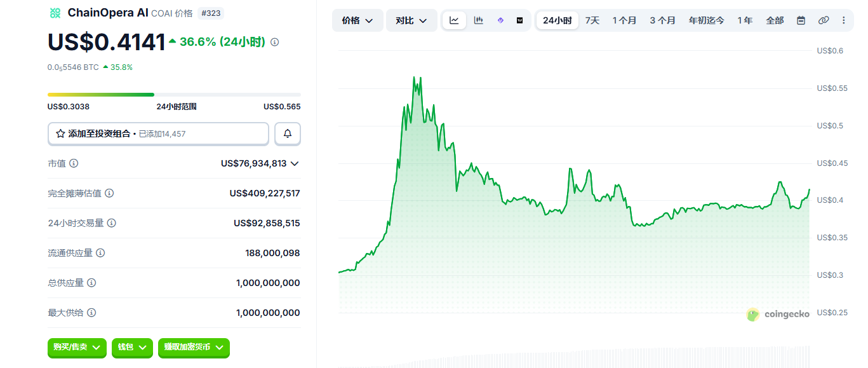This screenshot has width=868, height=368.
Task: Select the 7天 time range tab
Action: pyautogui.click(x=592, y=20)
